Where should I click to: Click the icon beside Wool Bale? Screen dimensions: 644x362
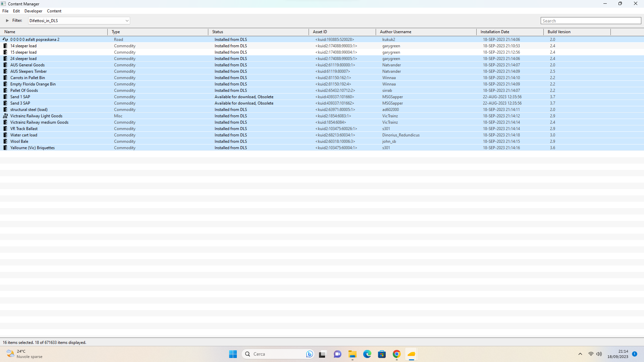(x=5, y=141)
